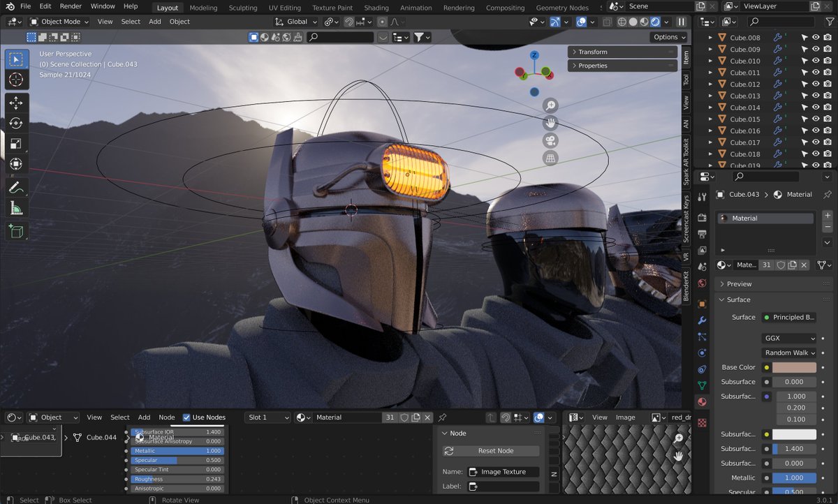Adjust Metallic slider in properties panel
838x504 pixels.
(794, 477)
